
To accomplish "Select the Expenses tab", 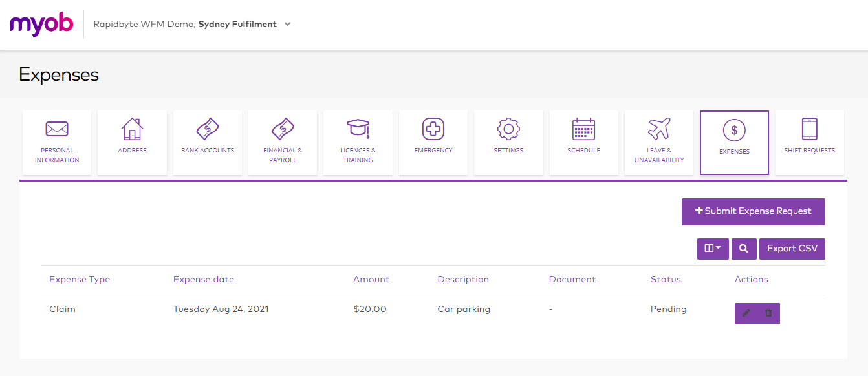I will (734, 142).
